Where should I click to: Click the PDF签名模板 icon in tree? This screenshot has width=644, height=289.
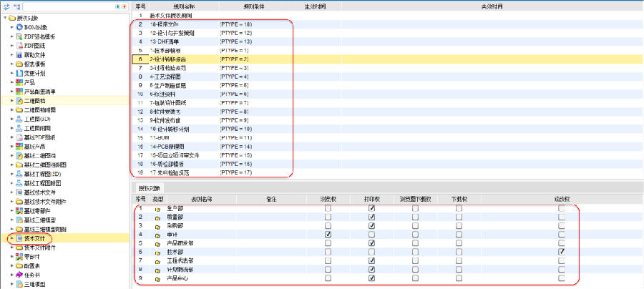[x=19, y=36]
